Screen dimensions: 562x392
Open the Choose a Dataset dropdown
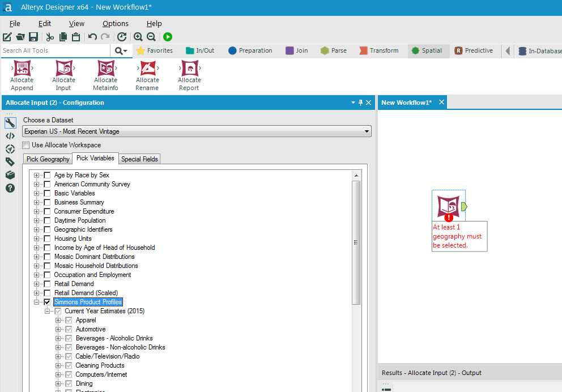(x=197, y=131)
